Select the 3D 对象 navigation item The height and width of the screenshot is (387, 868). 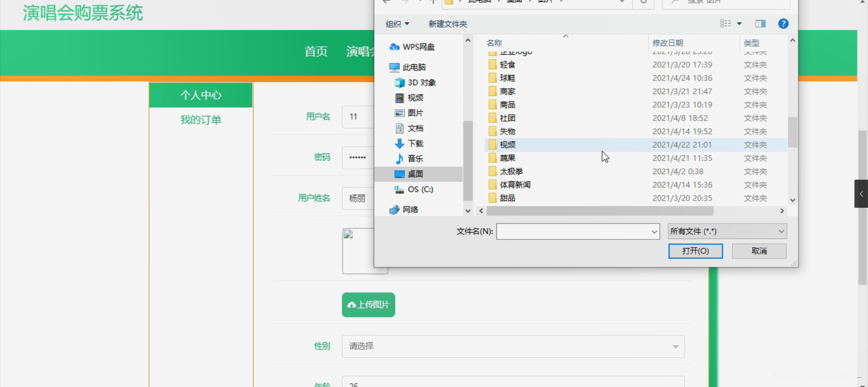422,82
